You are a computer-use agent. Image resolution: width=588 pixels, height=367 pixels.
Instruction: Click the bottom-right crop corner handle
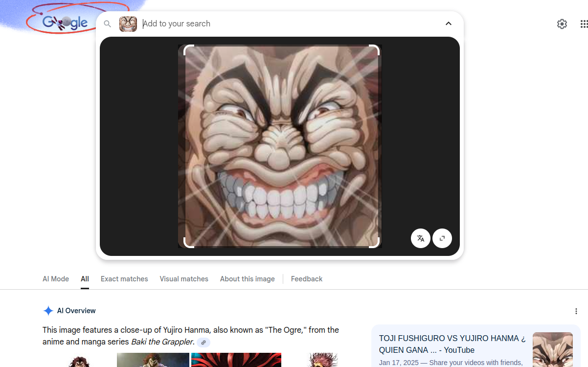[x=374, y=243]
